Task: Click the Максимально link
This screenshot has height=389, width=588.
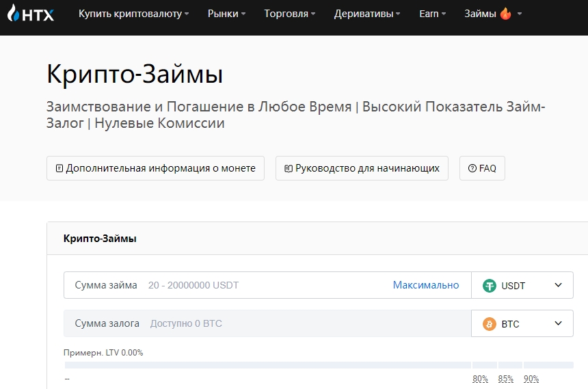Action: [x=426, y=285]
